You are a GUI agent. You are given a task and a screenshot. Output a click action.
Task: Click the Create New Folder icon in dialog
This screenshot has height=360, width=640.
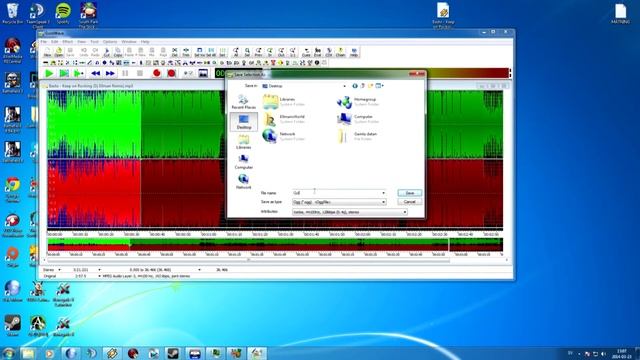tap(370, 86)
